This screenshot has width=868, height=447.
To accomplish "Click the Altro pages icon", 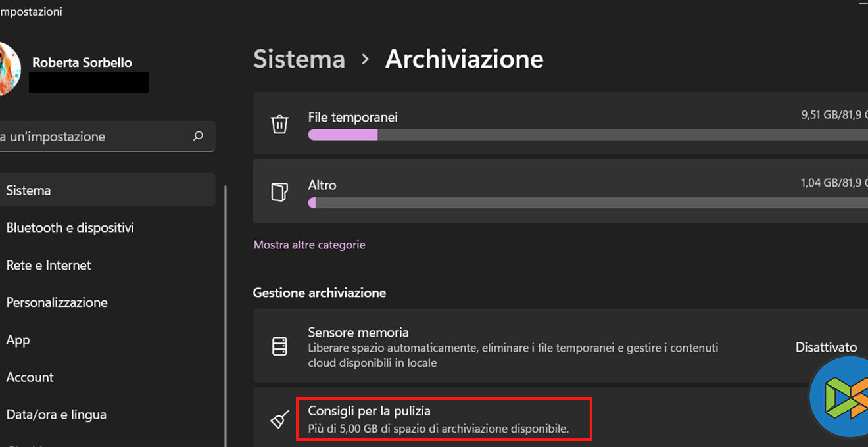I will pos(279,192).
